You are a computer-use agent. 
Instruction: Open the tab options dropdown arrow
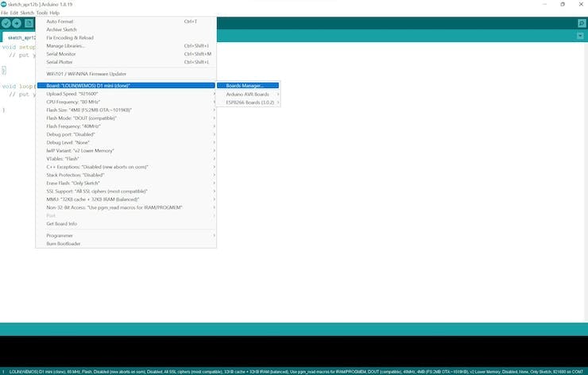coord(580,36)
